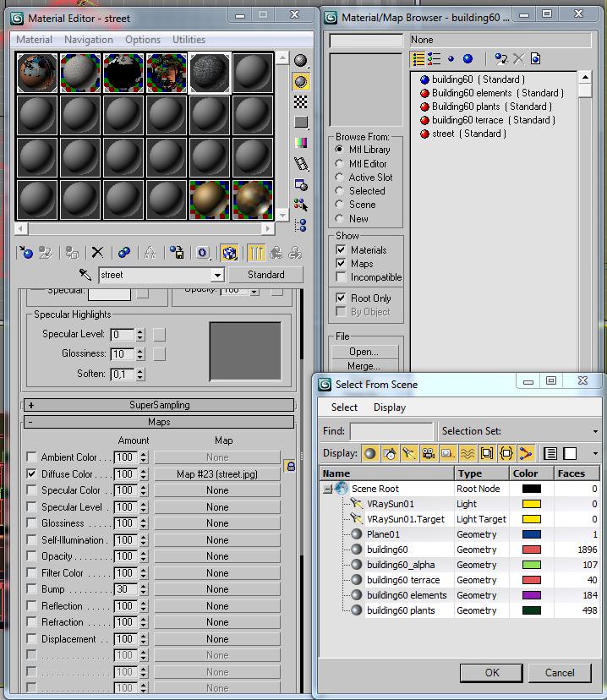Image resolution: width=607 pixels, height=700 pixels.
Task: Toggle Display Cameras icon in Select From Scene
Action: [429, 454]
